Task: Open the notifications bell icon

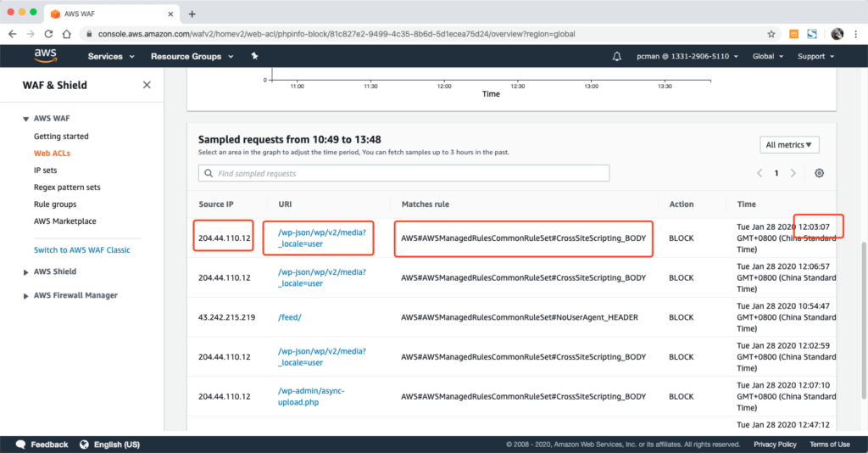Action: pyautogui.click(x=617, y=56)
